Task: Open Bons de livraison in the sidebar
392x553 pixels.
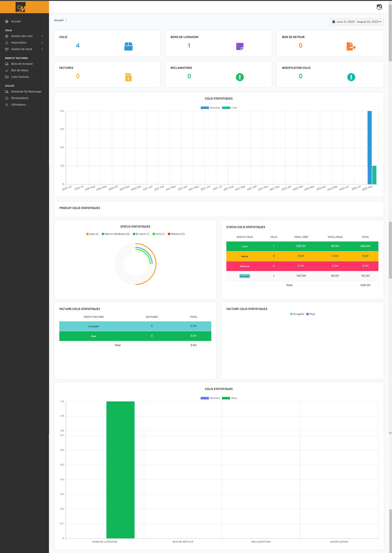Action: click(x=22, y=64)
